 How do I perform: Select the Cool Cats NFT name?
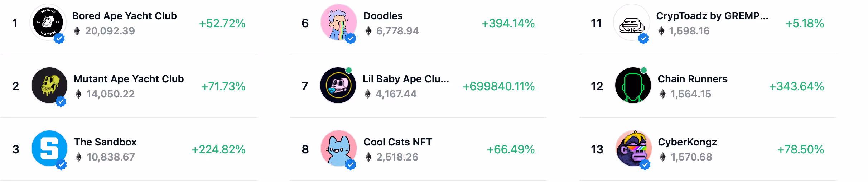point(397,142)
